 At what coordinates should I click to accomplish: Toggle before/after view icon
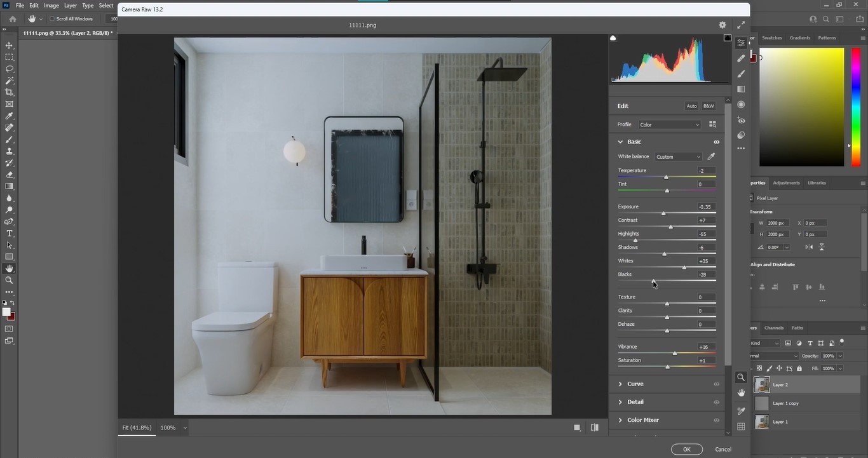[594, 428]
